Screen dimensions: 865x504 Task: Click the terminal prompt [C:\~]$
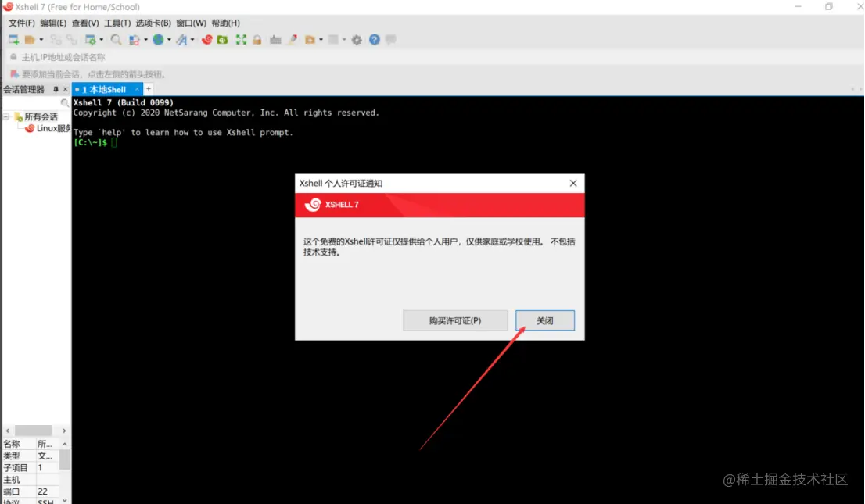click(90, 142)
